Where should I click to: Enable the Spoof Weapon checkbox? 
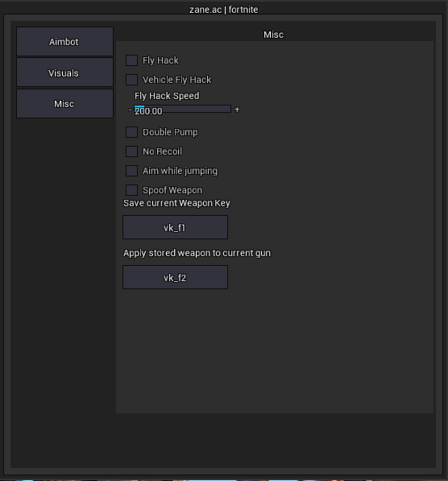click(x=131, y=190)
